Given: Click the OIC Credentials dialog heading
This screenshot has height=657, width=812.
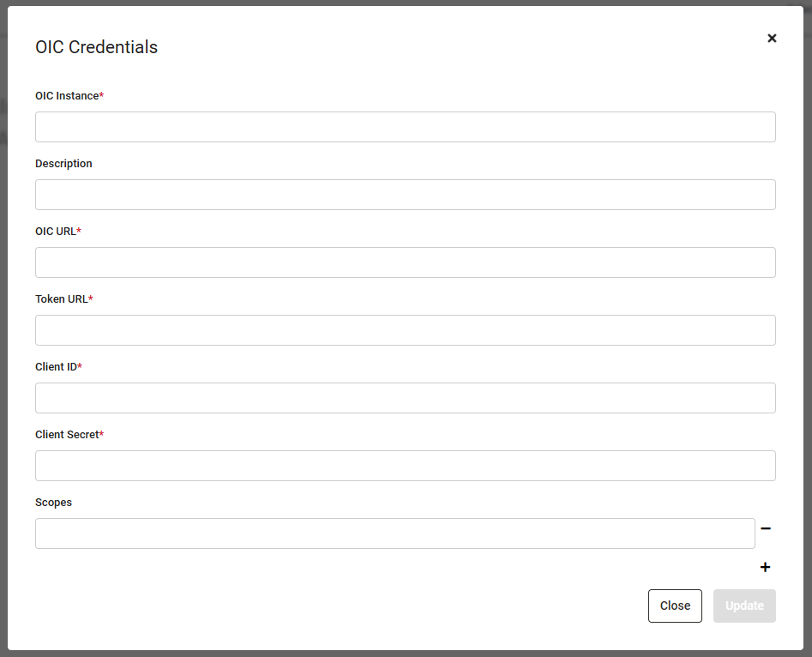Looking at the screenshot, I should pos(96,47).
